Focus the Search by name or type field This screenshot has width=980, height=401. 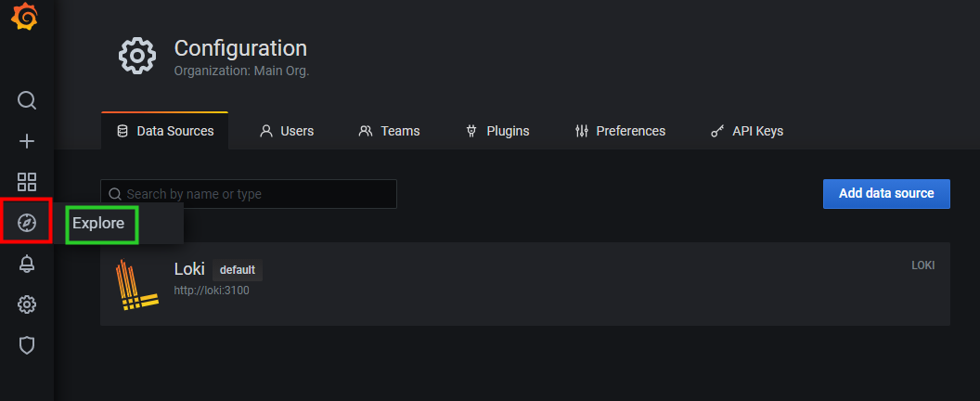[x=248, y=194]
